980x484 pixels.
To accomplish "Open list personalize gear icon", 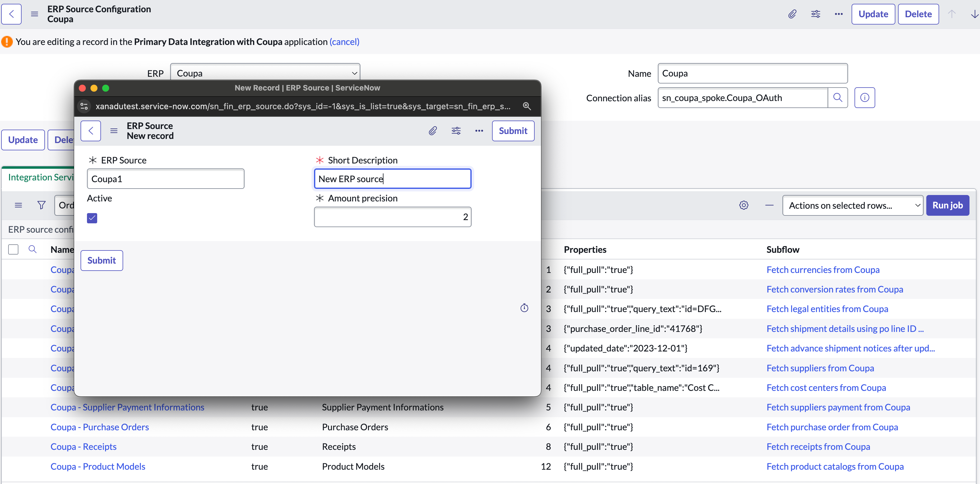I will pyautogui.click(x=744, y=206).
